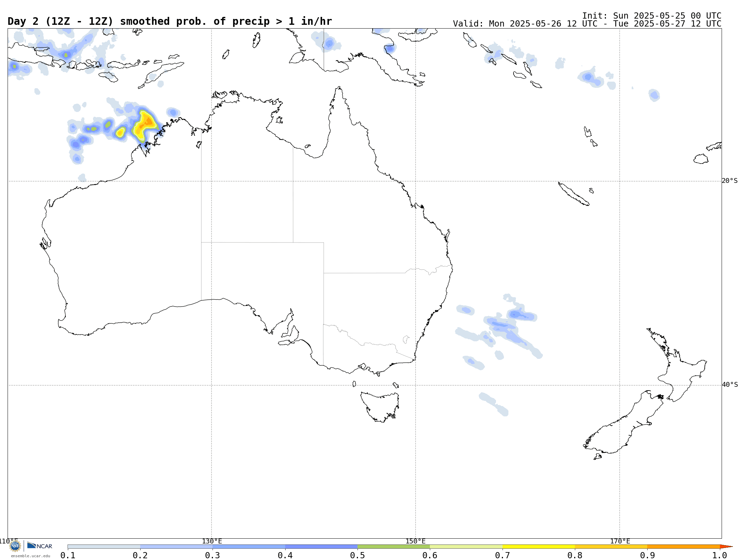Screen dimensions: 744x560
Task: Click the 20°S latitude label
Action: (730, 181)
